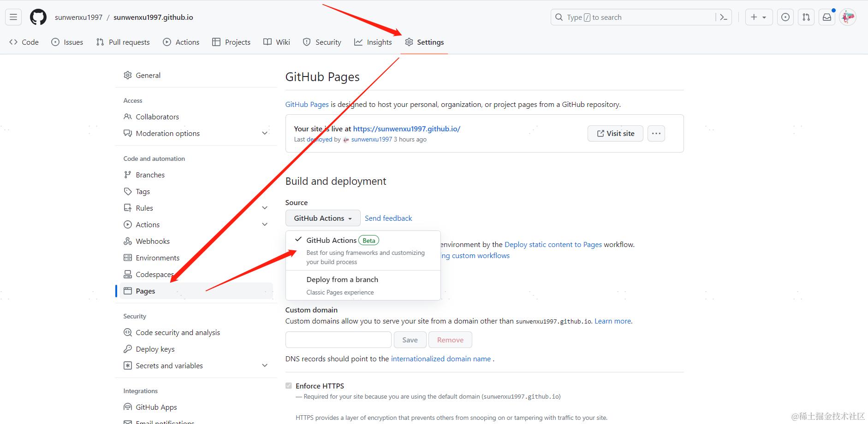Click the Visit site button
Viewport: 868px width, 424px height.
coord(615,133)
